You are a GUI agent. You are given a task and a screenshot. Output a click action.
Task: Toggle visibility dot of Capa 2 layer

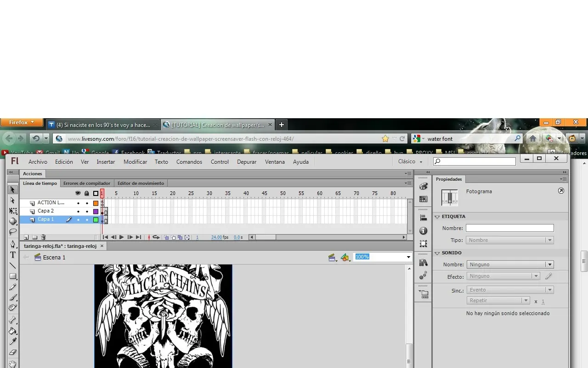click(78, 211)
